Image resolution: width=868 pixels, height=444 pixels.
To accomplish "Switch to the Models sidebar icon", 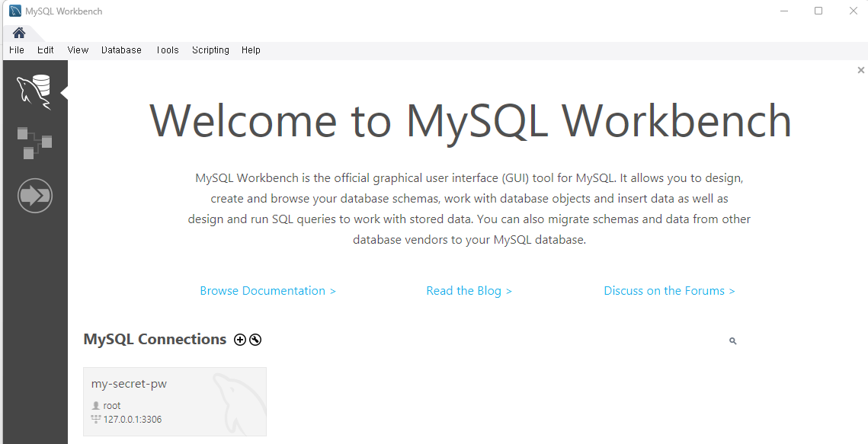I will (x=34, y=142).
